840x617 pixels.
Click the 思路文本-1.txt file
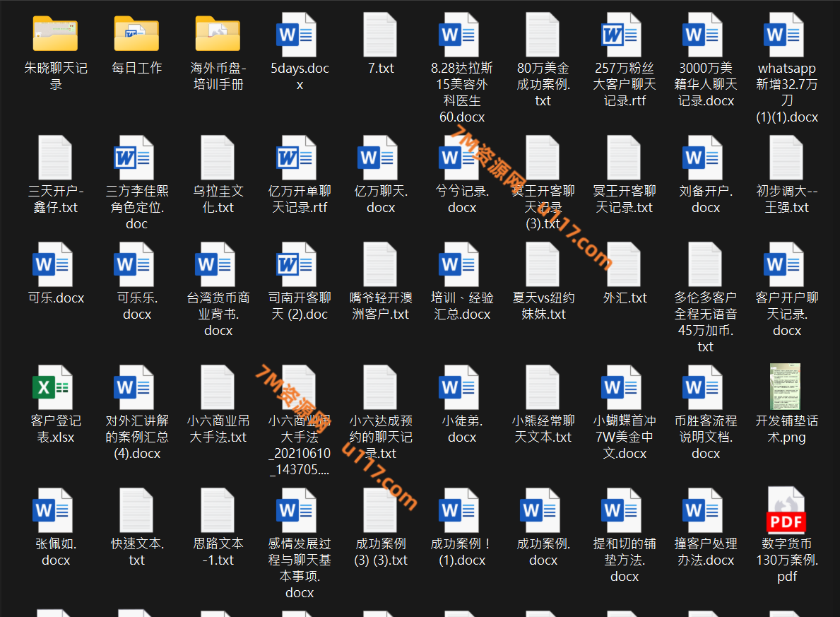pos(218,510)
